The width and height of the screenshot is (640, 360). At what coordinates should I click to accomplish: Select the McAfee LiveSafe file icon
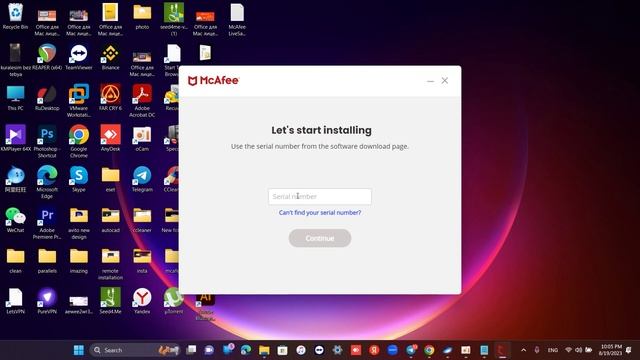click(237, 19)
